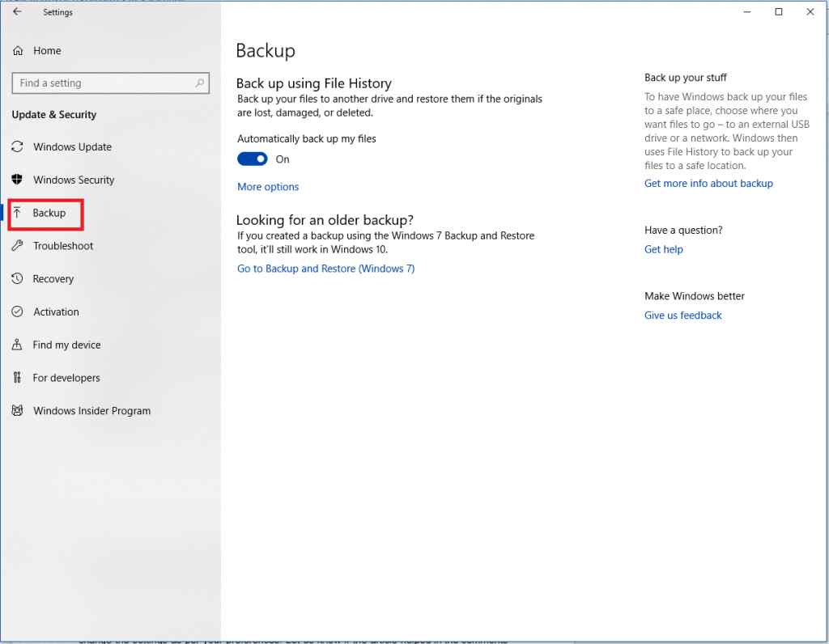Click the Troubleshoot wrench icon

[18, 246]
